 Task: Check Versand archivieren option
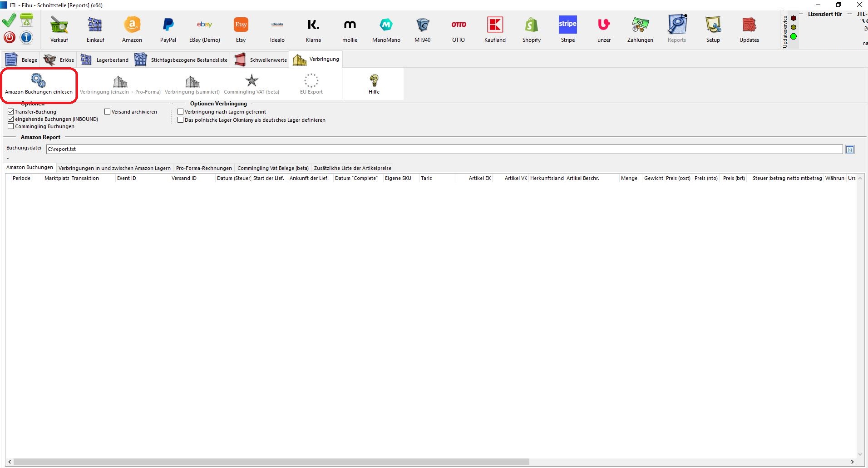pos(108,112)
